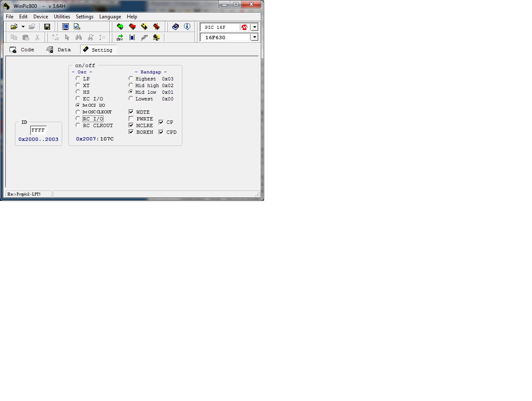
Task: Open the PIC 16F family dropdown
Action: [255, 27]
